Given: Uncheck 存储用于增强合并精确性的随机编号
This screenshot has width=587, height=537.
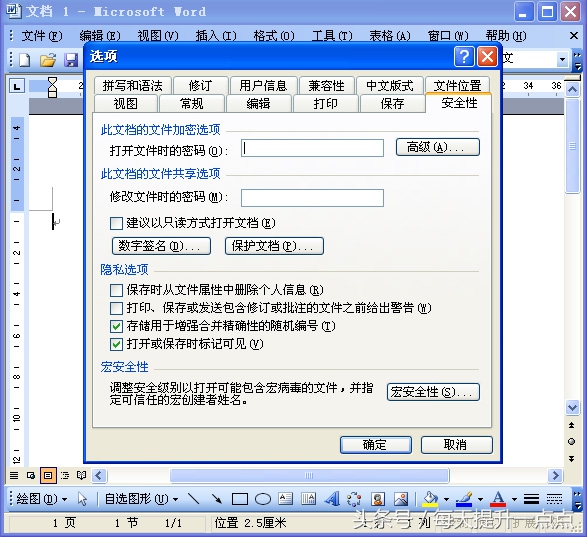Looking at the screenshot, I should 116,326.
